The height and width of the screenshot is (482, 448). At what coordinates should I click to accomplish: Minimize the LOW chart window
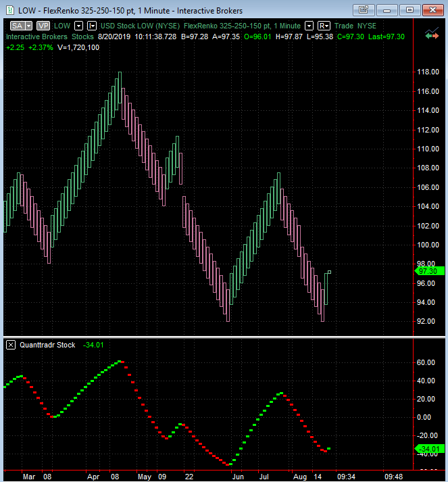[x=387, y=10]
